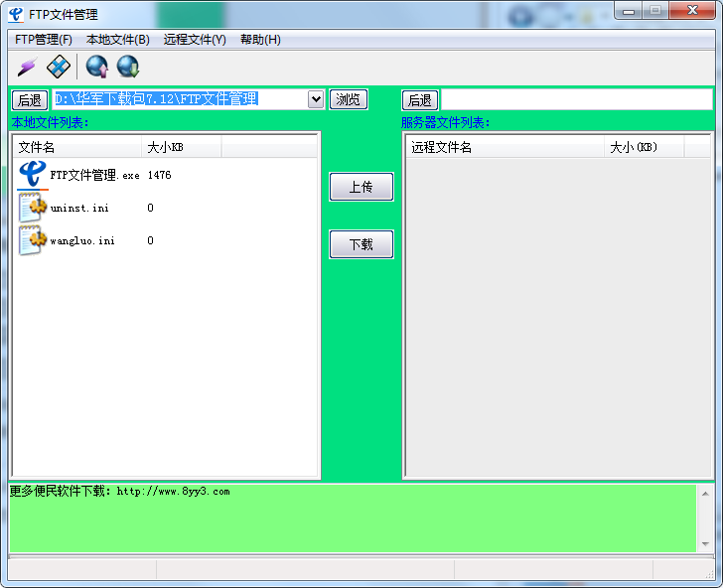
Task: Click the server-side 后退 back button
Action: click(420, 100)
